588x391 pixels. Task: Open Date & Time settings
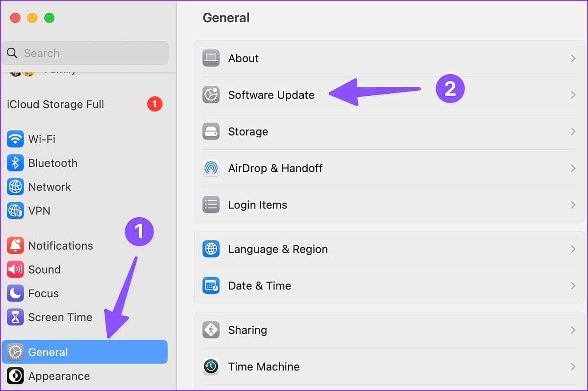pos(259,286)
